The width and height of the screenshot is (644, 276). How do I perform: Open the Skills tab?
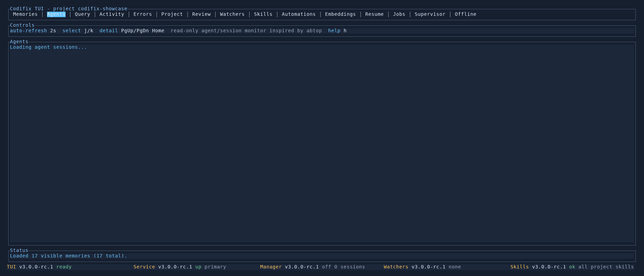coord(263,14)
